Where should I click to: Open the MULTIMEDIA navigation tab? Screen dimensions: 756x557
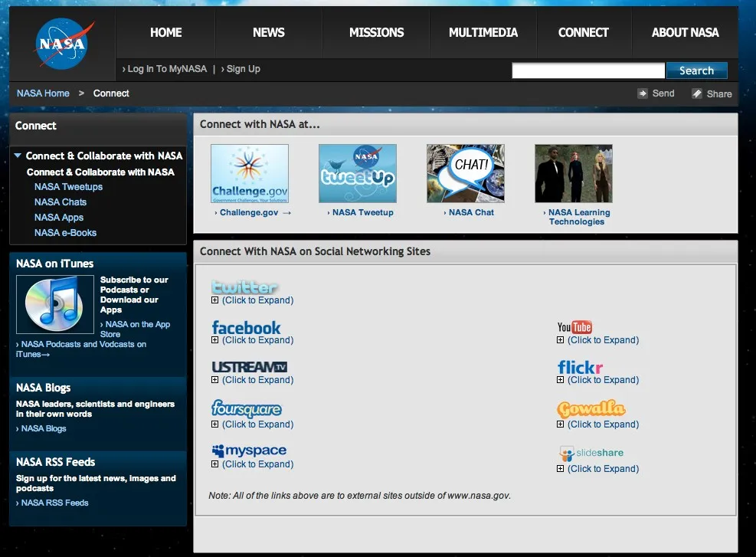pyautogui.click(x=483, y=32)
